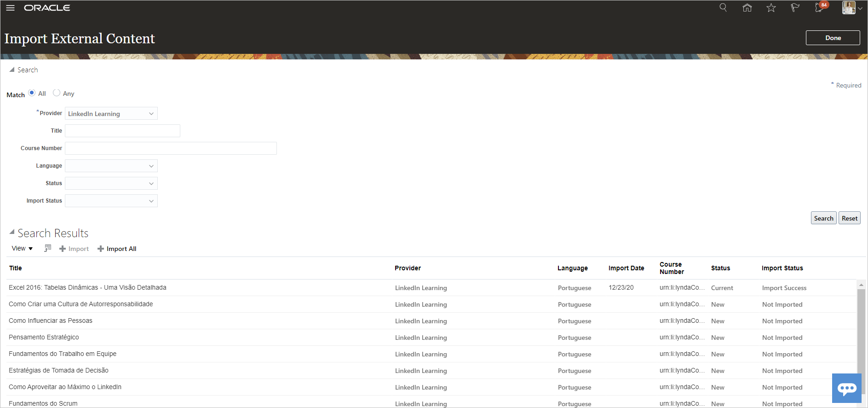Sort by Import Status column header
The image size is (868, 408).
pos(782,268)
